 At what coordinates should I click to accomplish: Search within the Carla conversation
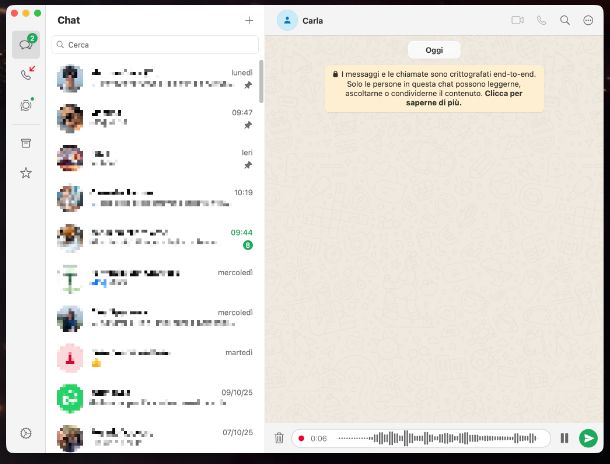point(565,20)
